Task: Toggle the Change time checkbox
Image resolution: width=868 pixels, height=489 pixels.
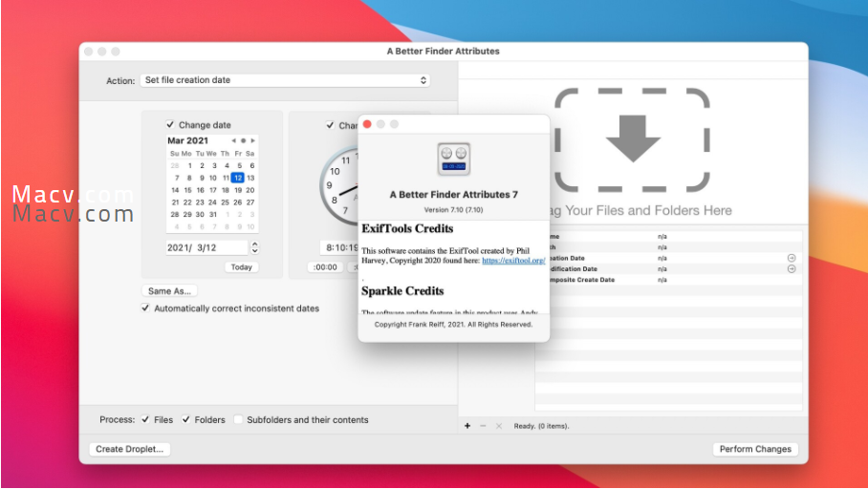Action: point(330,125)
